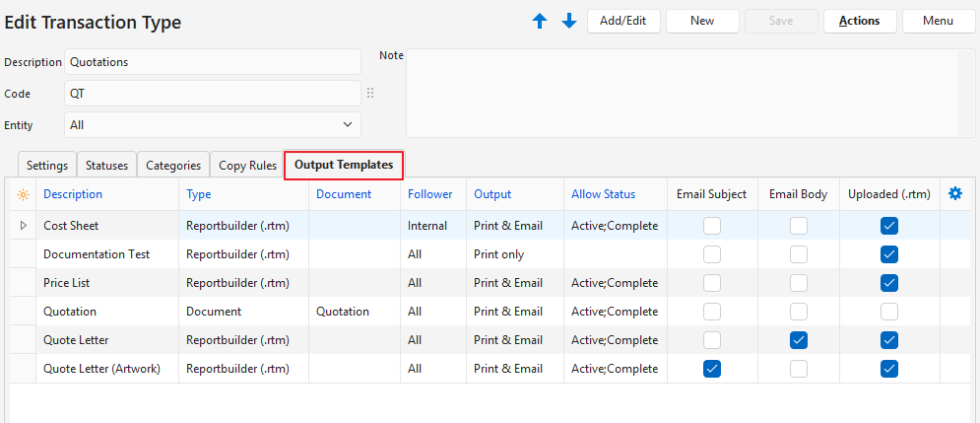The width and height of the screenshot is (980, 423).
Task: Open the Settings tab
Action: coord(47,166)
